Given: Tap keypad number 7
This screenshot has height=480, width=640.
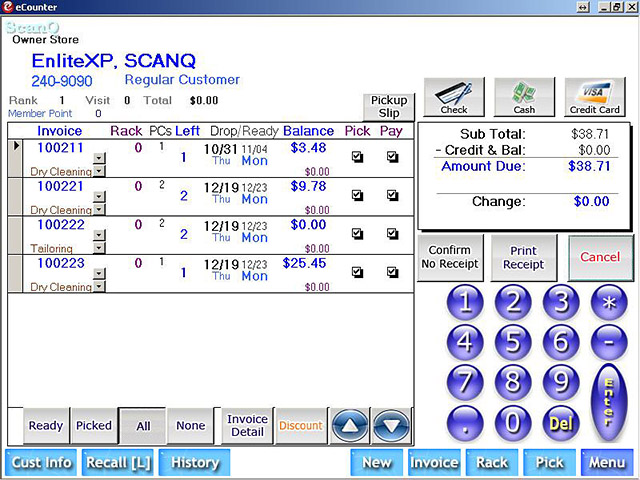Looking at the screenshot, I should (x=465, y=382).
